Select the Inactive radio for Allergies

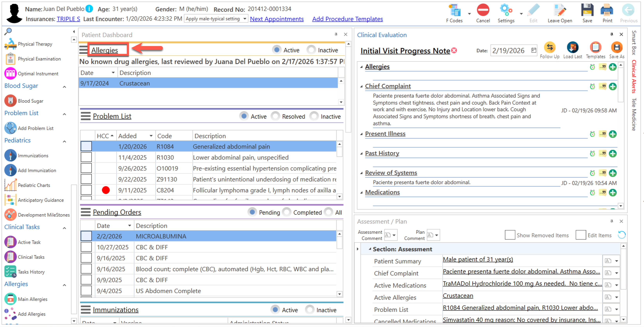[x=311, y=50]
